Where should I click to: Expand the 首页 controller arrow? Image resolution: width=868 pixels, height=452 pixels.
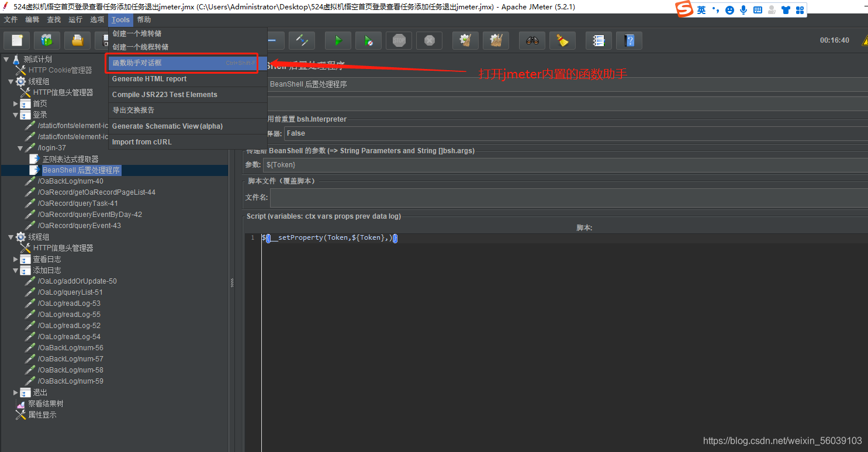point(16,103)
